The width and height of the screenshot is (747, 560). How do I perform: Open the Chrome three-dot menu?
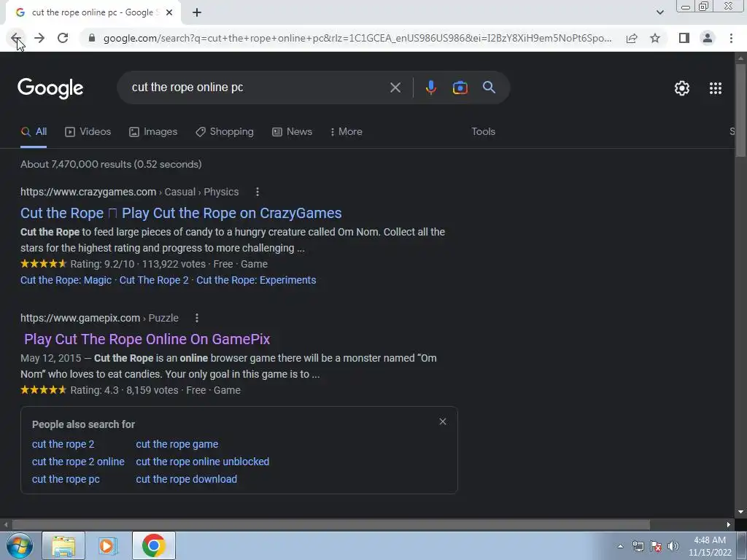pos(731,38)
